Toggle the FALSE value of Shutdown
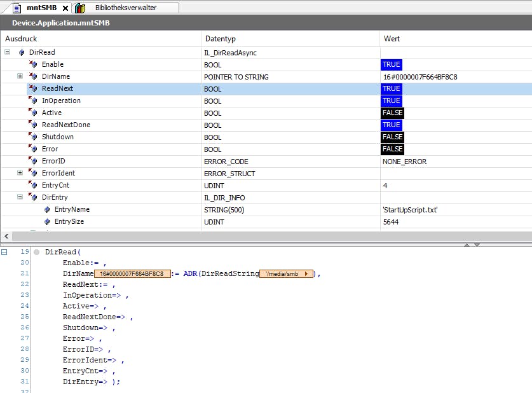 click(x=392, y=137)
